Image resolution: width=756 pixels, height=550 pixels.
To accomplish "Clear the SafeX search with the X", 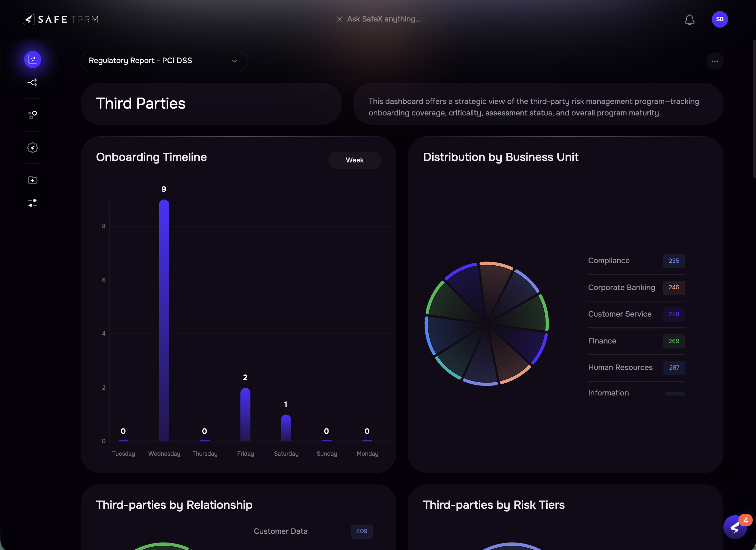I will point(339,19).
